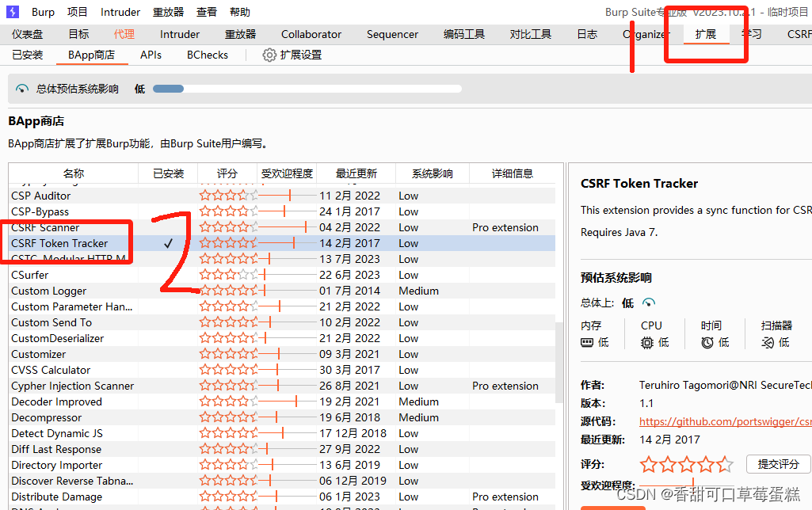This screenshot has width=812, height=510.
Task: Click the 内存 memory chip icon
Action: pyautogui.click(x=588, y=341)
